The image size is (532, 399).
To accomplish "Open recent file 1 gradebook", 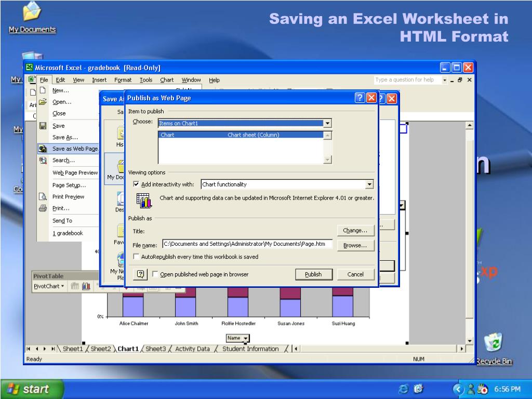I will tap(68, 233).
